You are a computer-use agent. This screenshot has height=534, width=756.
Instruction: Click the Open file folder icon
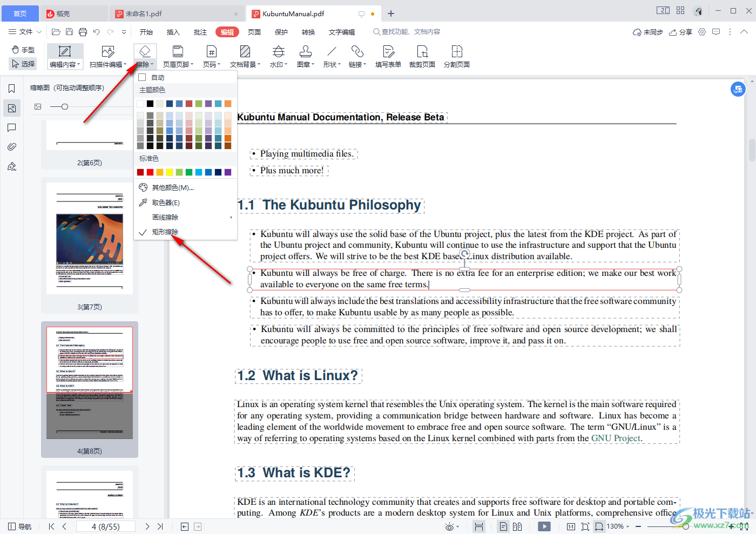pyautogui.click(x=56, y=32)
